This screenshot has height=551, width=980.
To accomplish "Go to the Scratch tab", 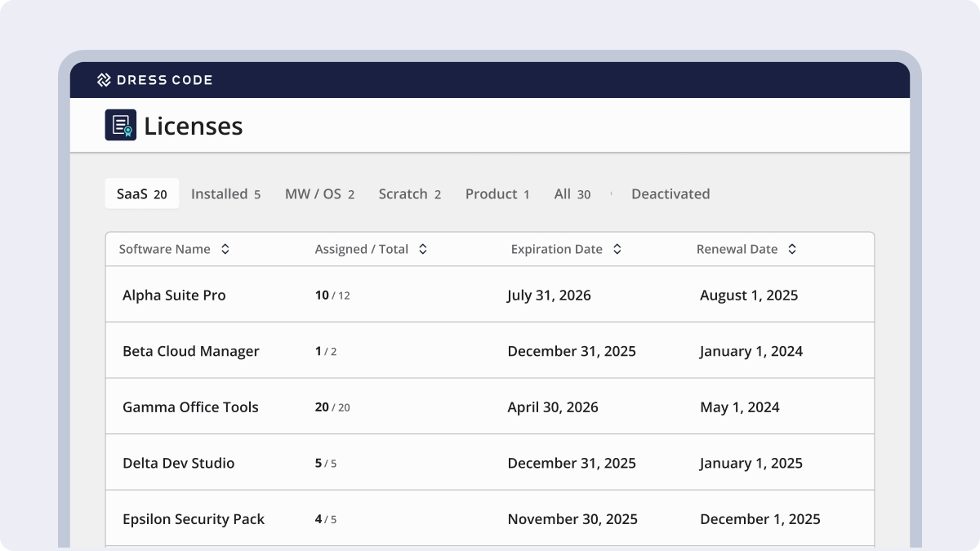I will tap(409, 194).
